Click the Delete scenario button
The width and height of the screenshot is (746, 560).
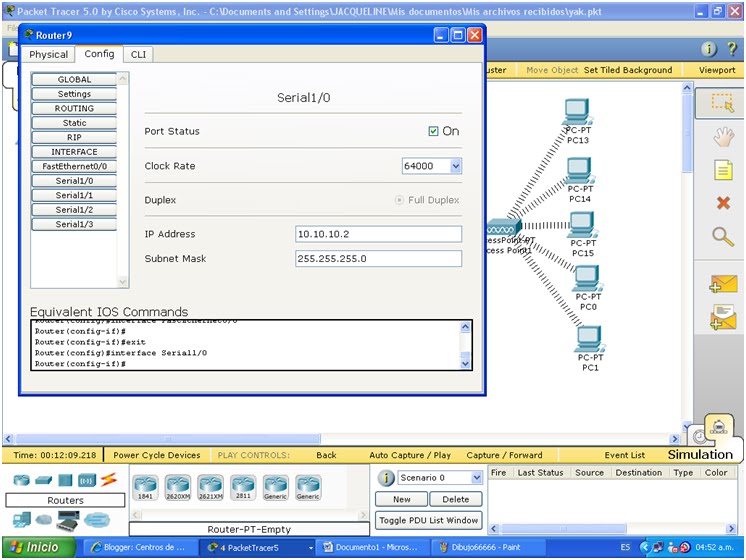pos(455,500)
